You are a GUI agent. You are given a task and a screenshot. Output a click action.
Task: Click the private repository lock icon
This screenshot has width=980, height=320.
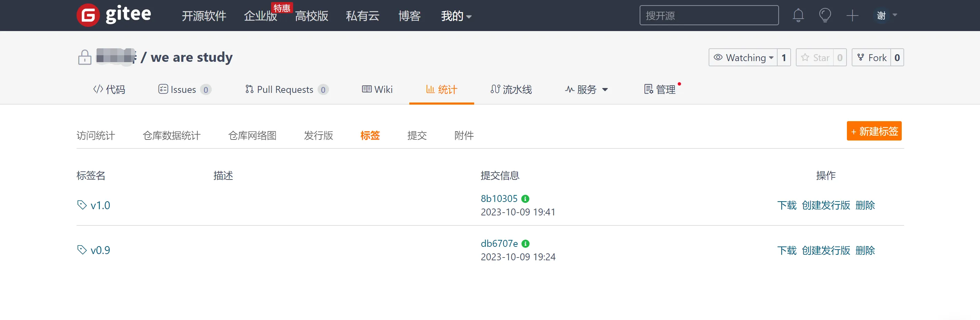[x=84, y=58]
